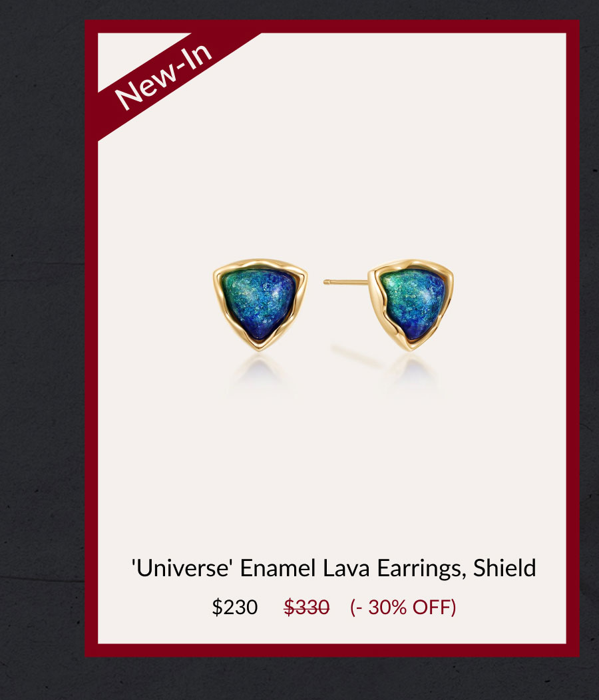The image size is (599, 700).
Task: Click the $230 sale price
Action: (x=235, y=607)
